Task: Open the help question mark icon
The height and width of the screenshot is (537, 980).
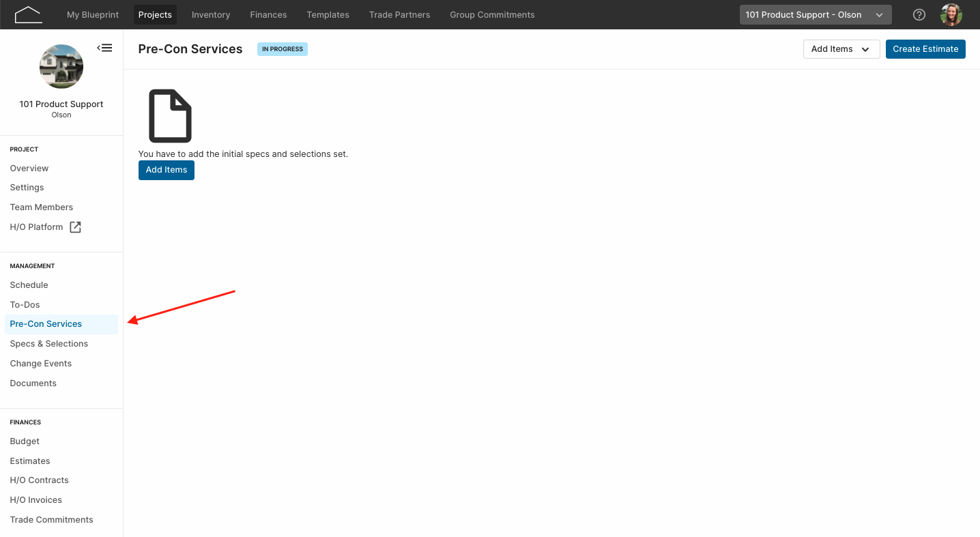Action: pyautogui.click(x=919, y=14)
